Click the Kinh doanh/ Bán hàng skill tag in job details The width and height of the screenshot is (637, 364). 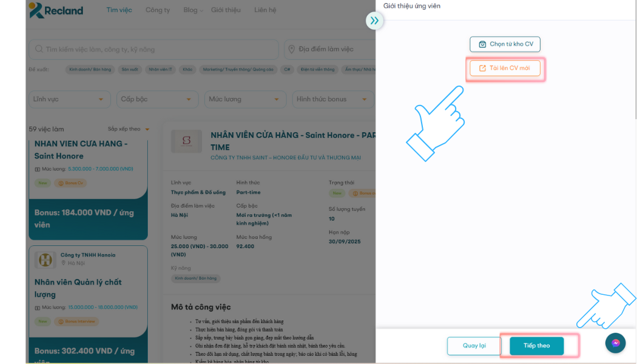coord(195,278)
